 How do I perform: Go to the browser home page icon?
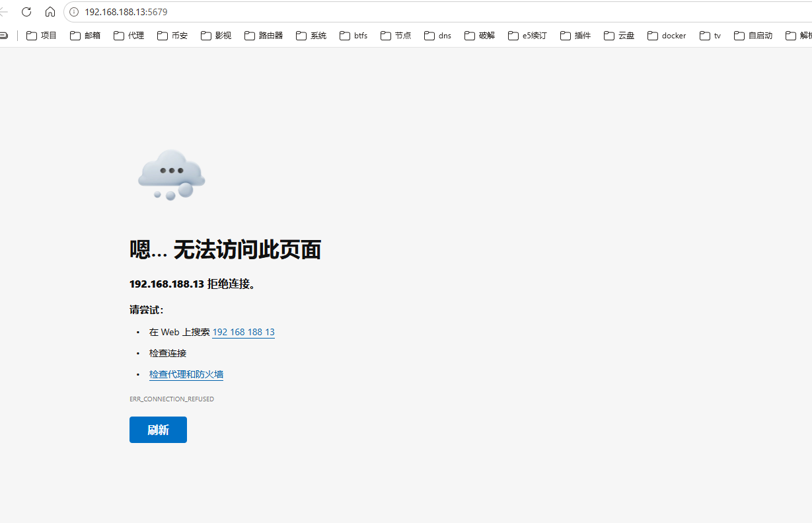(50, 12)
